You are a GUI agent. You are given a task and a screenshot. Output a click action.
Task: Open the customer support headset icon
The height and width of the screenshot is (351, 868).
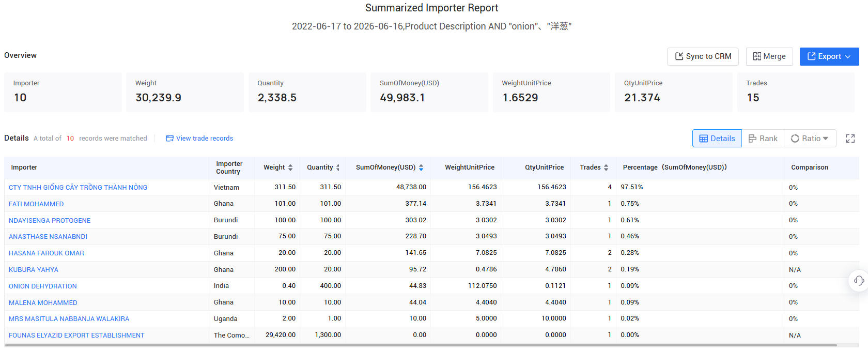[x=859, y=281]
